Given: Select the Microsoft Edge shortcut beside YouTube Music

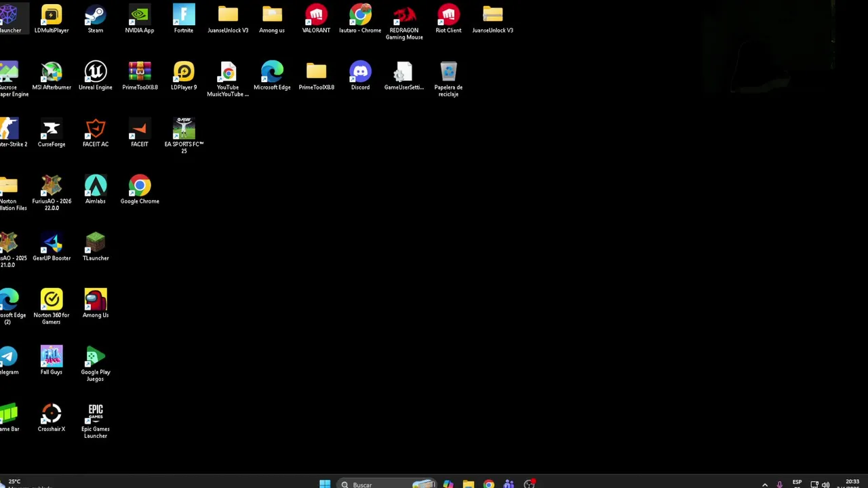Looking at the screenshot, I should click(272, 76).
